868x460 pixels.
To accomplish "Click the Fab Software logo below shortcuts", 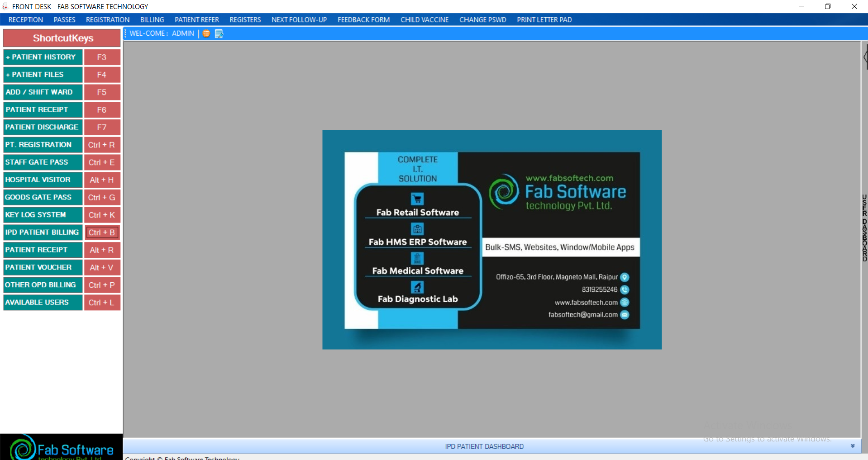I will (x=61, y=447).
